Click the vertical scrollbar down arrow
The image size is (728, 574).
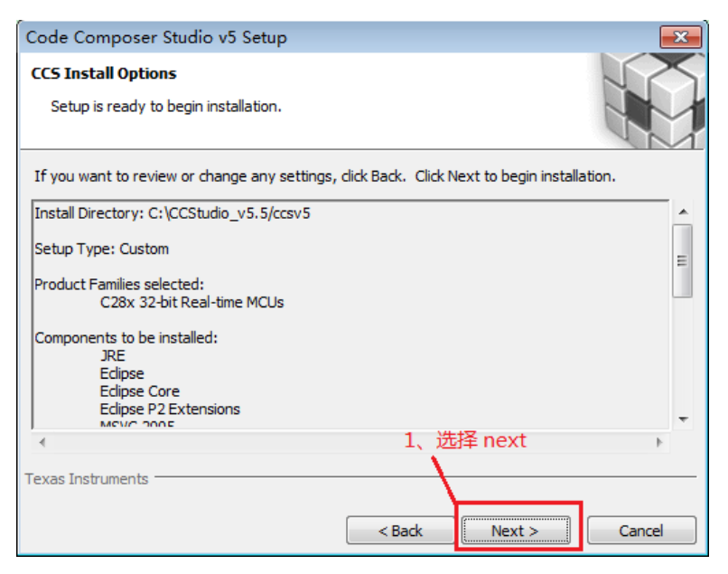(683, 419)
